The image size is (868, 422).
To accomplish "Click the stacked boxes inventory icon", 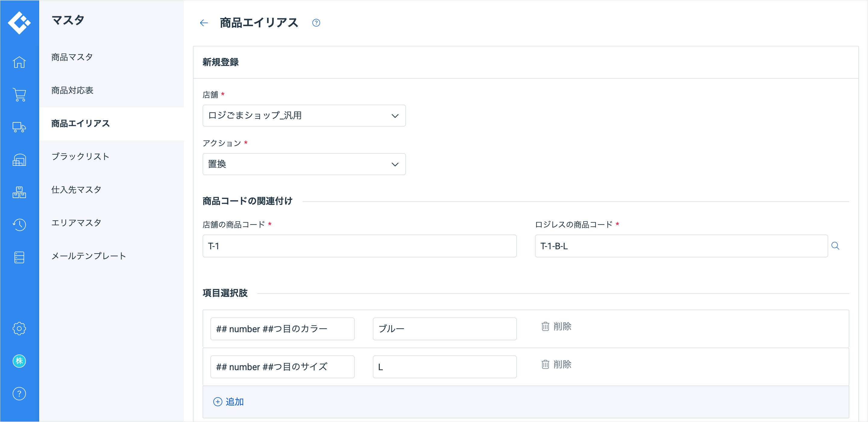I will (19, 192).
